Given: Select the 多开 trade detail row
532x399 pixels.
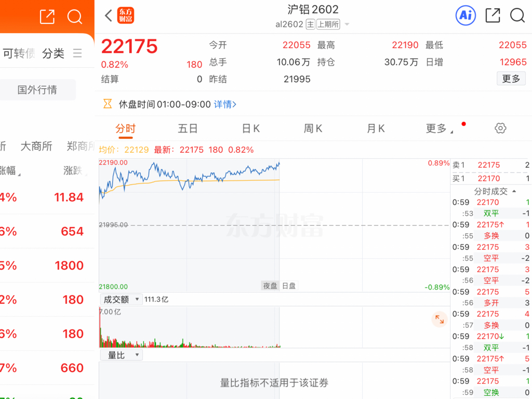Looking at the screenshot, I should 491,303.
